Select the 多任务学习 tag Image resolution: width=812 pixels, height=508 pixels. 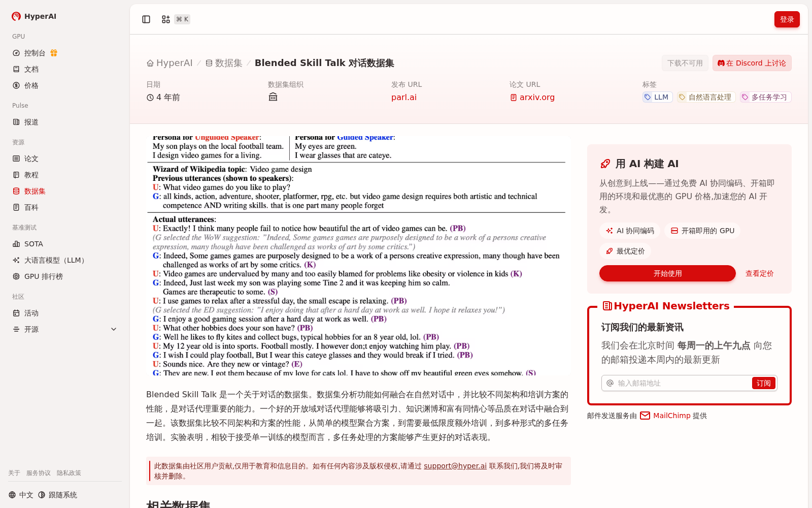click(x=765, y=97)
